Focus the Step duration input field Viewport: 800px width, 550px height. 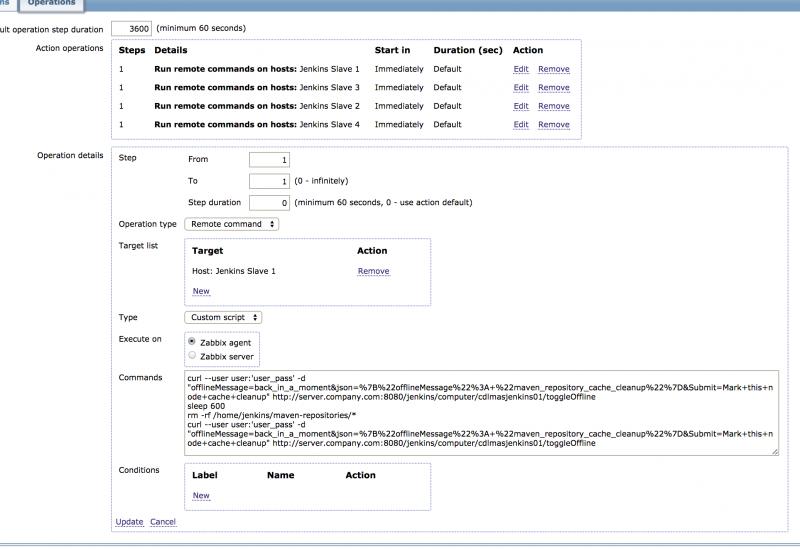pos(269,203)
